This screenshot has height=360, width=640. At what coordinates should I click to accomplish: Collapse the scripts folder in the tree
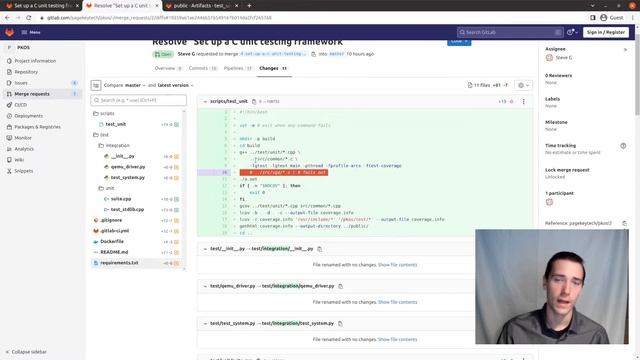coord(107,113)
